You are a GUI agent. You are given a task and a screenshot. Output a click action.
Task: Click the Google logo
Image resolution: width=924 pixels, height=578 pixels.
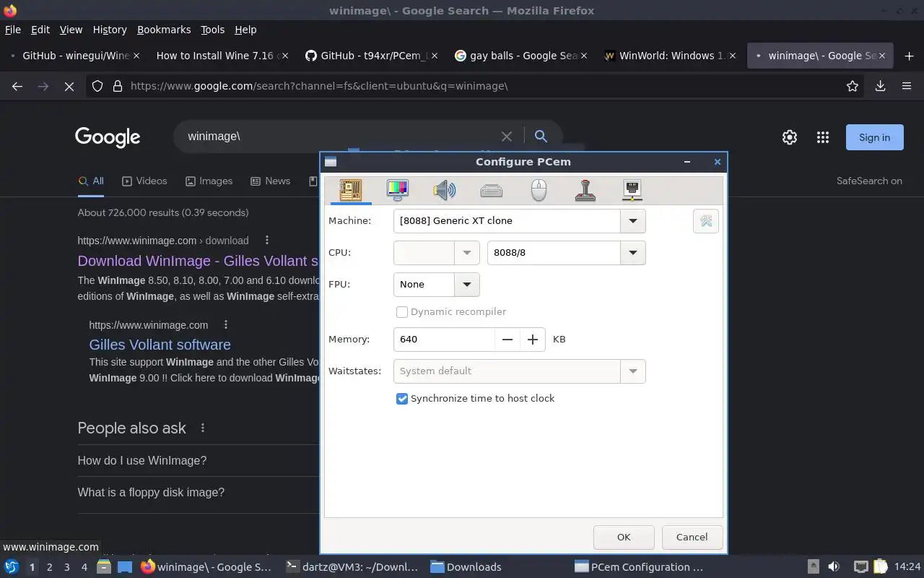click(x=108, y=137)
